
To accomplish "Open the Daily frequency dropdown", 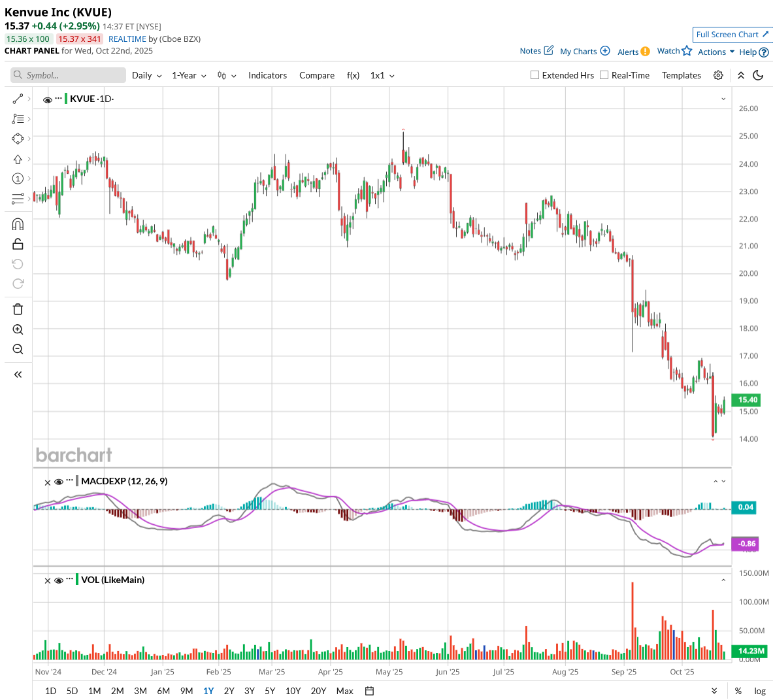I will [146, 75].
